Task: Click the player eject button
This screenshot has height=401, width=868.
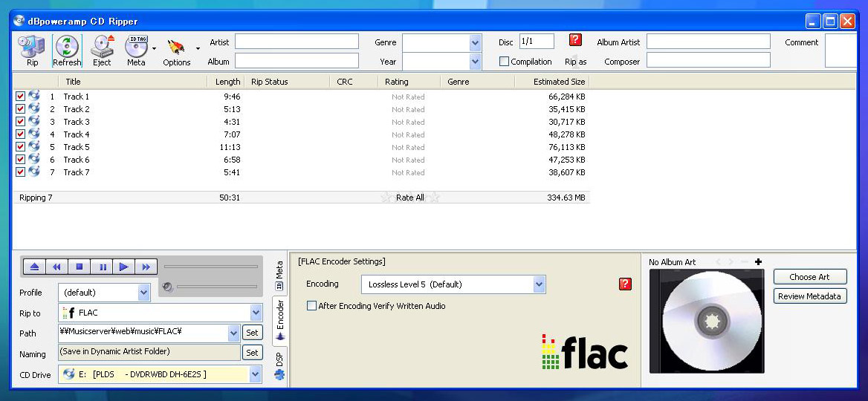Action: 34,267
